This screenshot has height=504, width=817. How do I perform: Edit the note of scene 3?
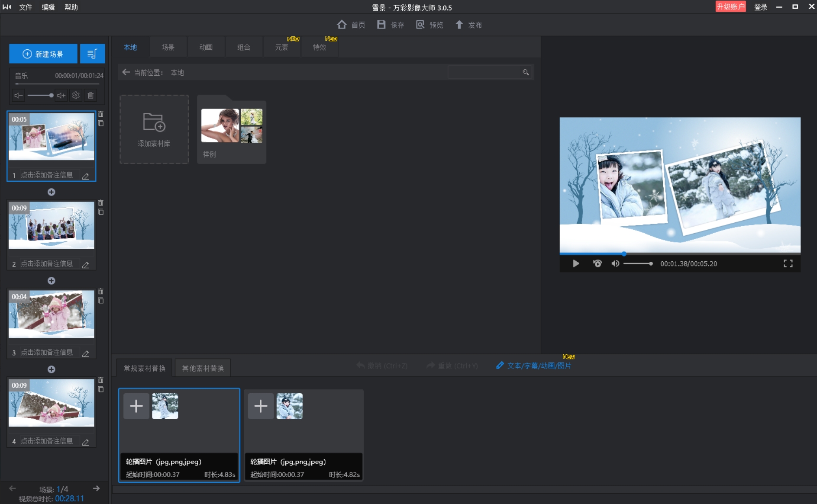tap(86, 353)
